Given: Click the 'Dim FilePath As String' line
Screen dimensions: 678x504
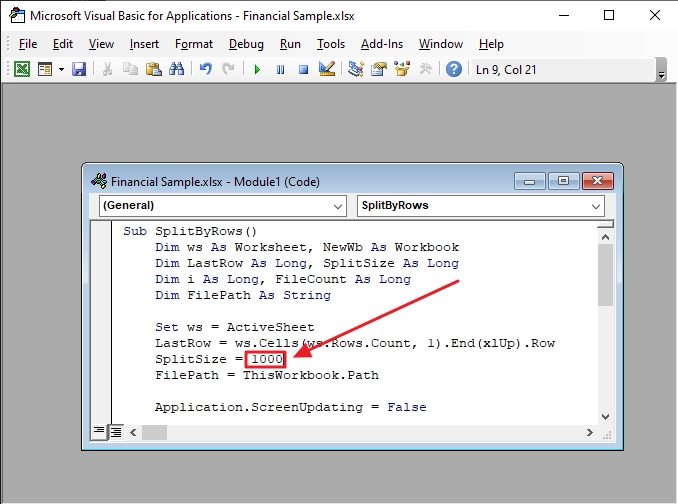Looking at the screenshot, I should click(x=243, y=295).
